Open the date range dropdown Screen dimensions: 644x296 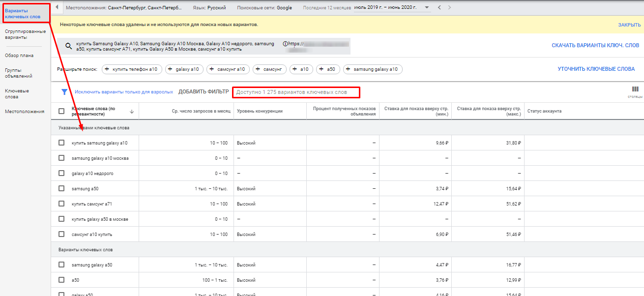click(426, 7)
